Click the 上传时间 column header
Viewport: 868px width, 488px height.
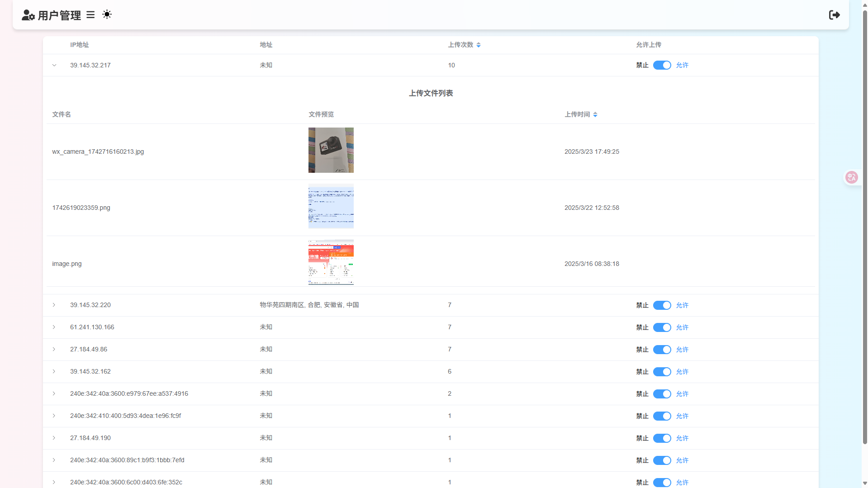(x=577, y=114)
